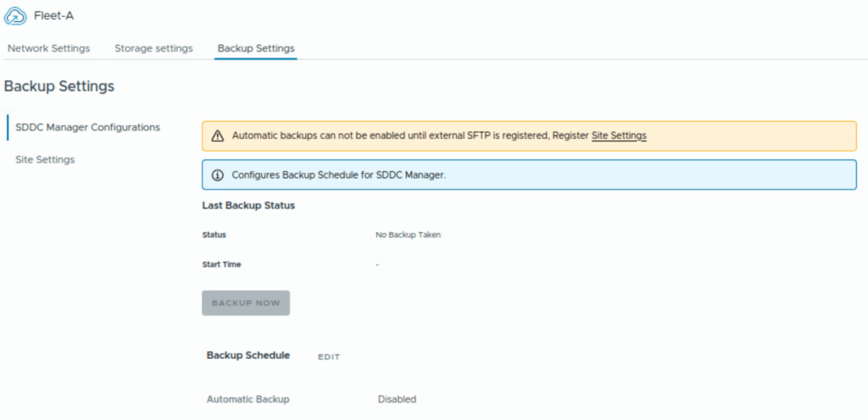Screen dimensions: 868x420
Task: Click the Start Time label
Action: tap(221, 264)
